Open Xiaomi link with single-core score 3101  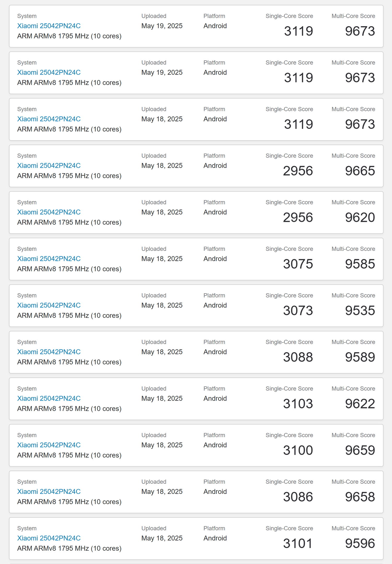coord(49,538)
